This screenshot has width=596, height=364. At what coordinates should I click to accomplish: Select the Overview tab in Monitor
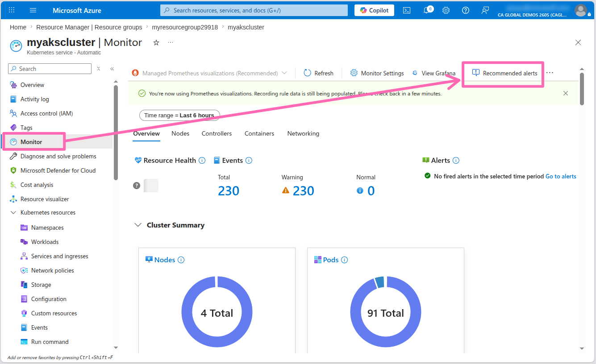146,133
